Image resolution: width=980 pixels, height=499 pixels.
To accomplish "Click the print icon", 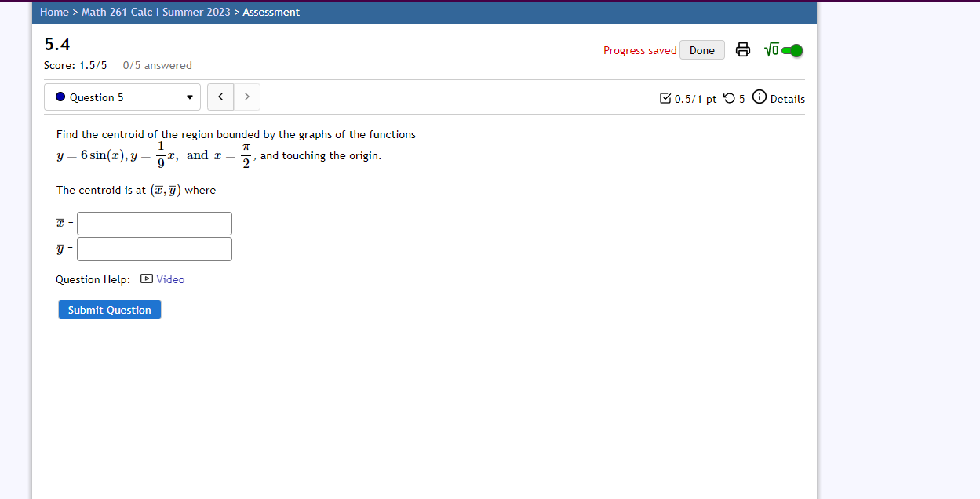I will pyautogui.click(x=742, y=50).
